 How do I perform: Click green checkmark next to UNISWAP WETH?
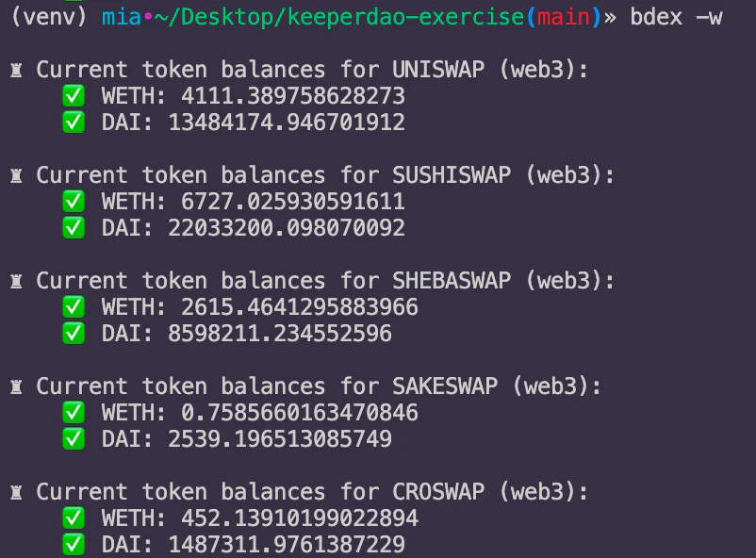point(74,95)
